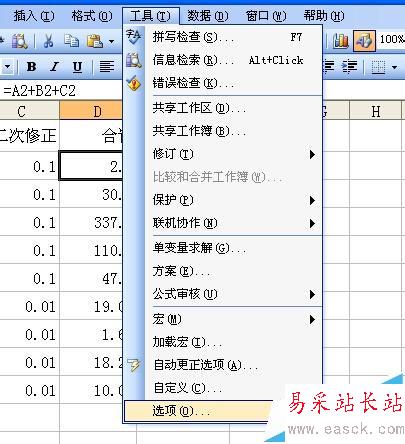Open the 格式(O) menu
This screenshot has width=405, height=444.
[x=92, y=16]
